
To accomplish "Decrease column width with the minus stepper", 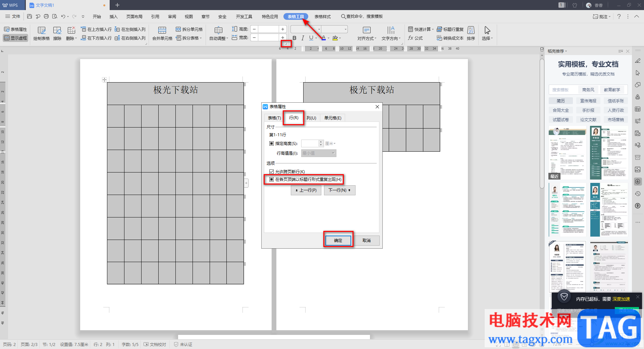I will pyautogui.click(x=254, y=38).
